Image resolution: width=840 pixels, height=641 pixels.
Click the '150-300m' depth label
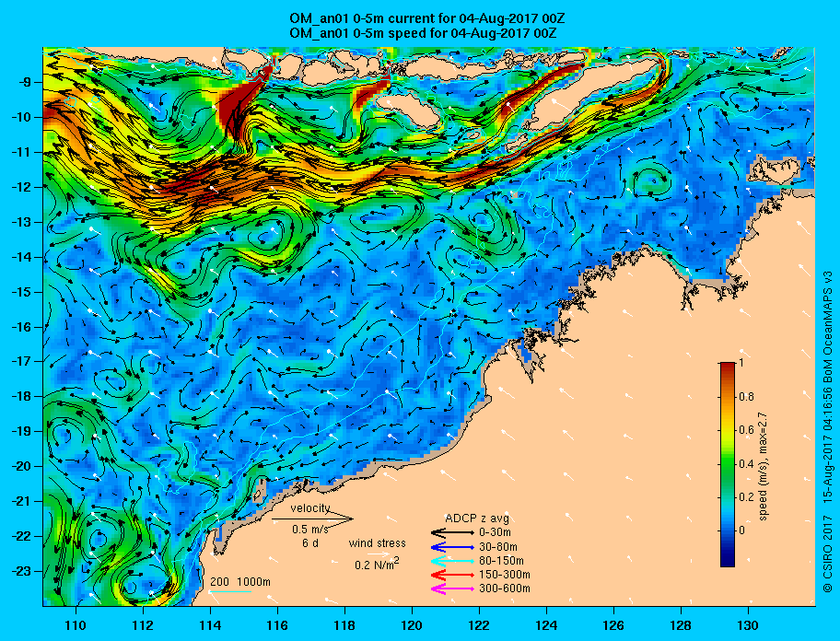(505, 575)
